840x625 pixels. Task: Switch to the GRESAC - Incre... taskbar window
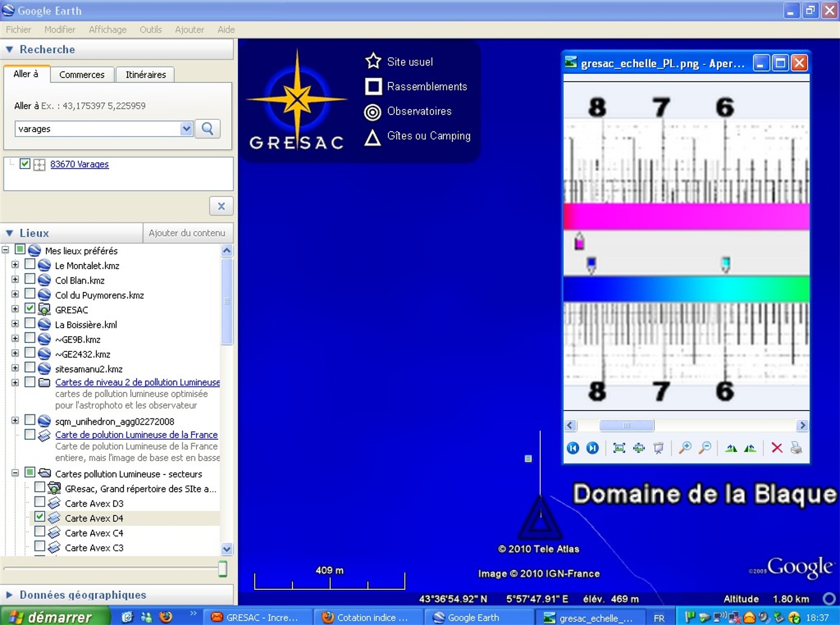(x=257, y=617)
